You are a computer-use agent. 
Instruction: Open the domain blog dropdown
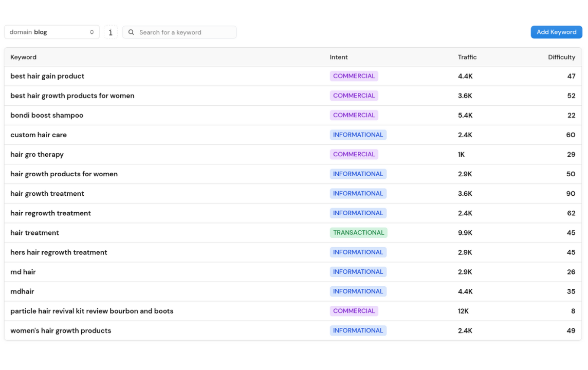coord(52,32)
